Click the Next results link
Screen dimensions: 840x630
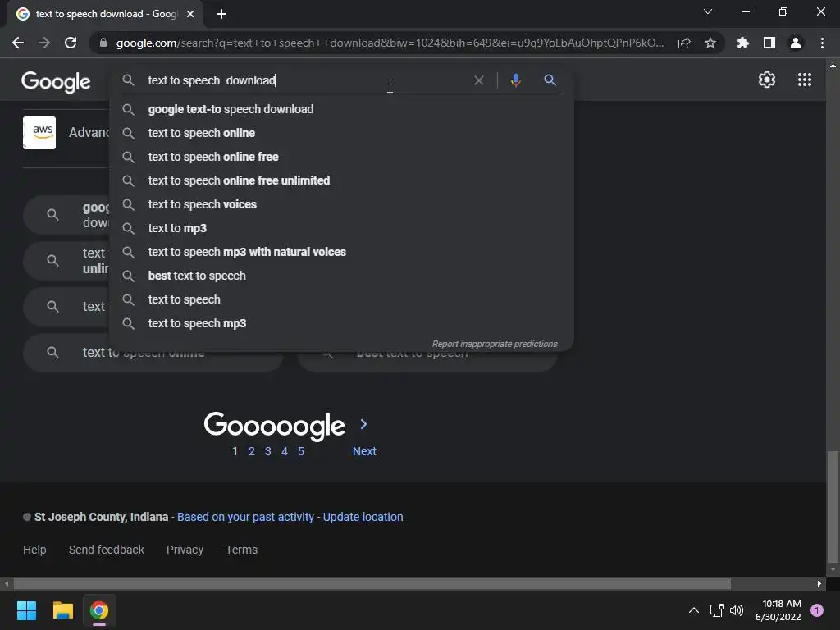pos(364,452)
